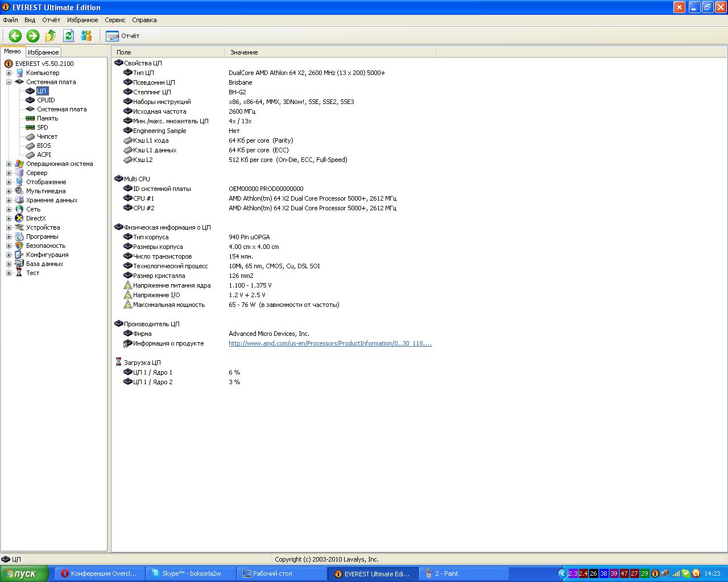Expand the Сеть tree node

tap(9, 209)
